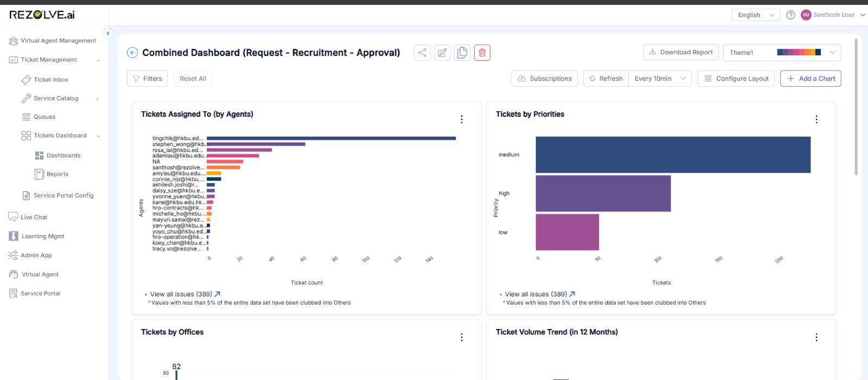Click the "santhosh@rezolve..." agent label
Image resolution: width=868 pixels, height=380 pixels.
coord(178,168)
